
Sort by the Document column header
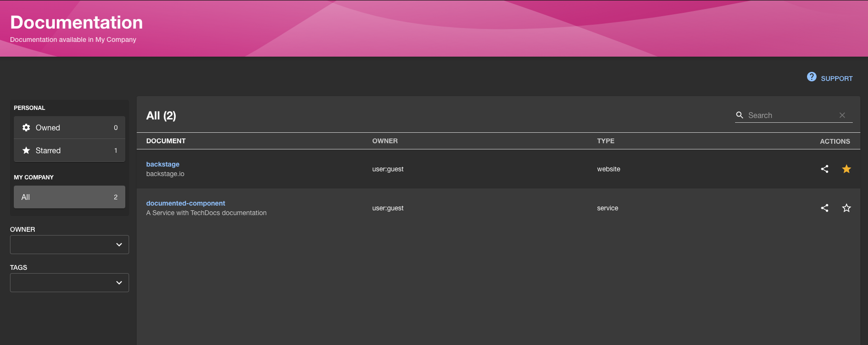coord(166,141)
